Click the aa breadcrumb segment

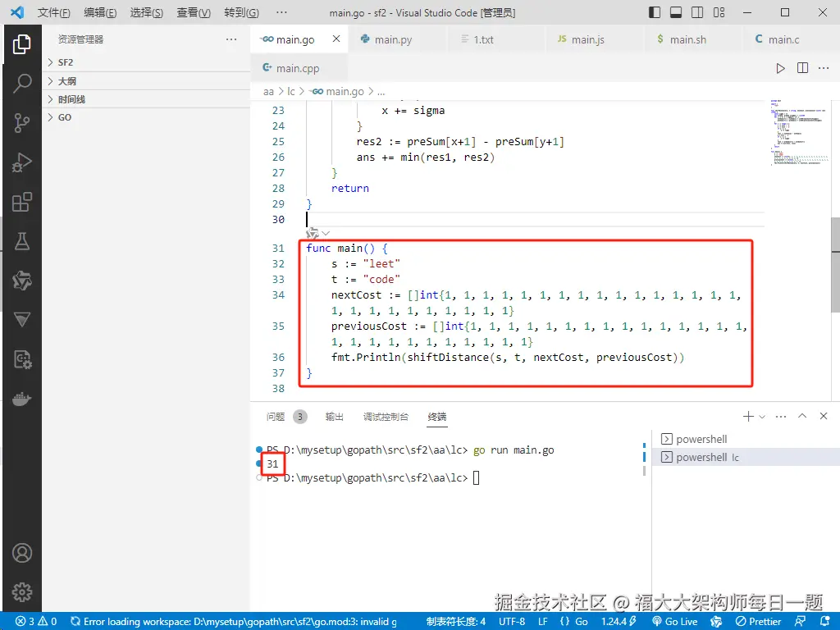268,92
